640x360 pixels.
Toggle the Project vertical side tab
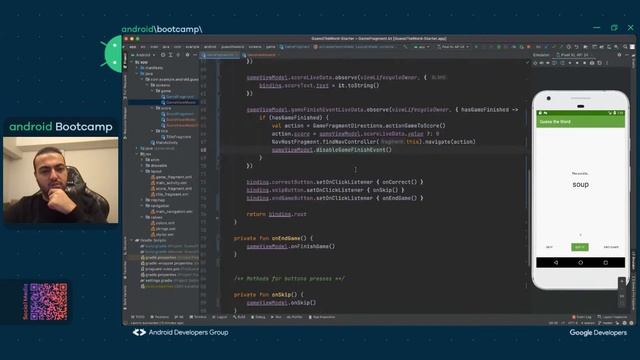(125, 60)
